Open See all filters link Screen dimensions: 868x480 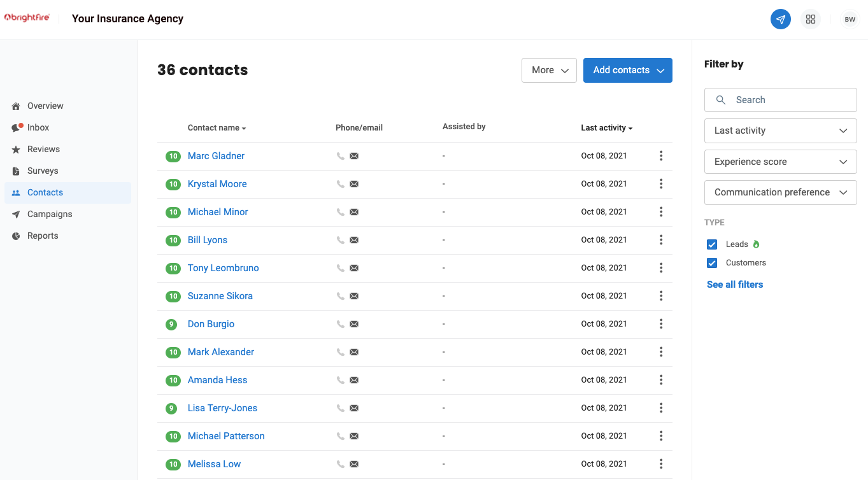pos(734,285)
